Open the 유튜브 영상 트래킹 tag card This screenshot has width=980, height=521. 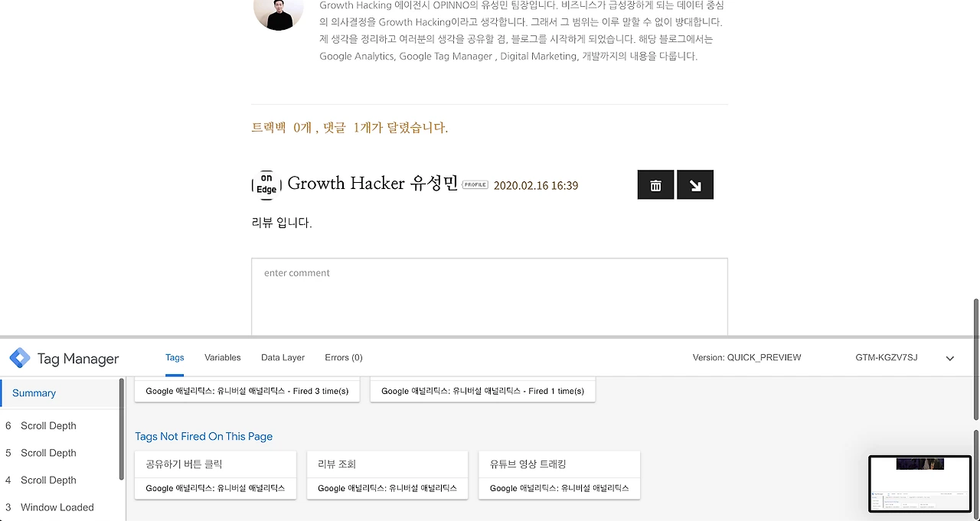point(559,475)
